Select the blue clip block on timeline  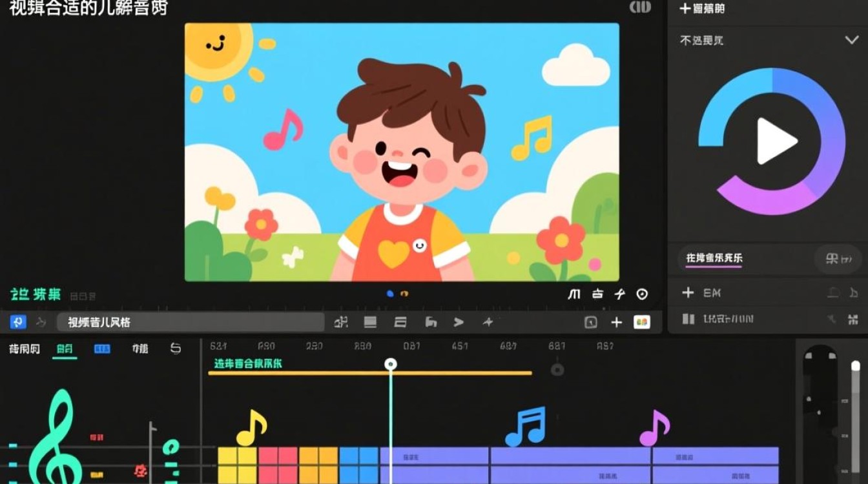[x=359, y=465]
